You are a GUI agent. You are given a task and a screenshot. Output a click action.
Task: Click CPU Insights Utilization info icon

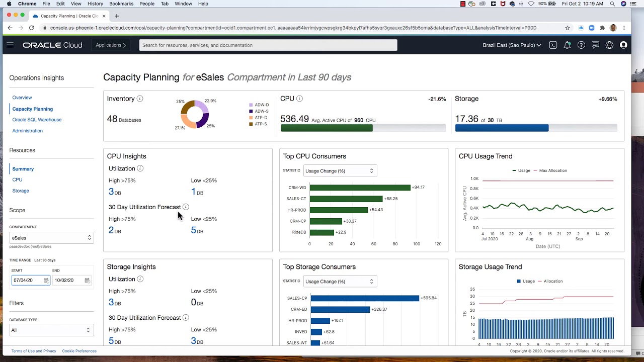coord(140,168)
